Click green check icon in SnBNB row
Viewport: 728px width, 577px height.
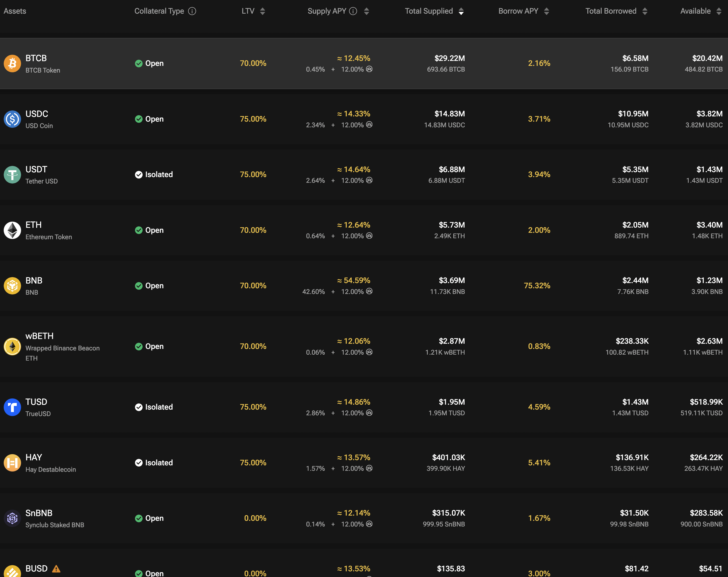(x=139, y=518)
